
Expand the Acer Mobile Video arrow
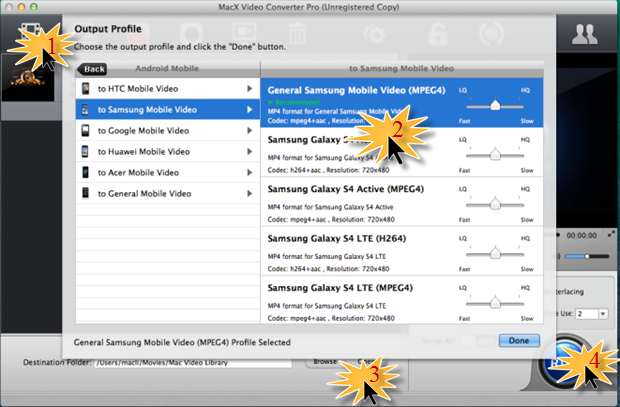point(250,172)
